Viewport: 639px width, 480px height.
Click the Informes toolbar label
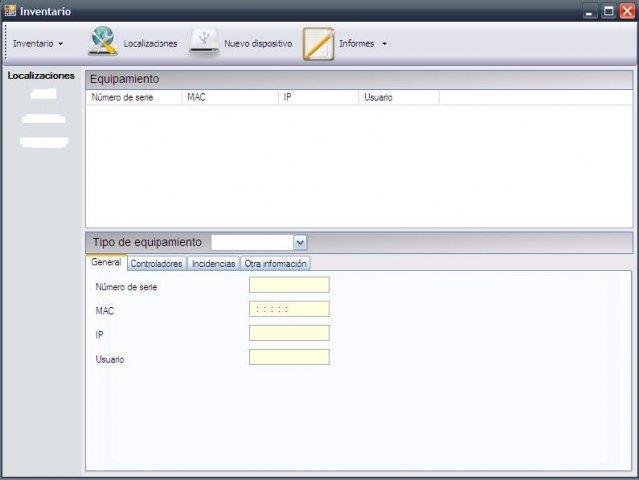(357, 43)
